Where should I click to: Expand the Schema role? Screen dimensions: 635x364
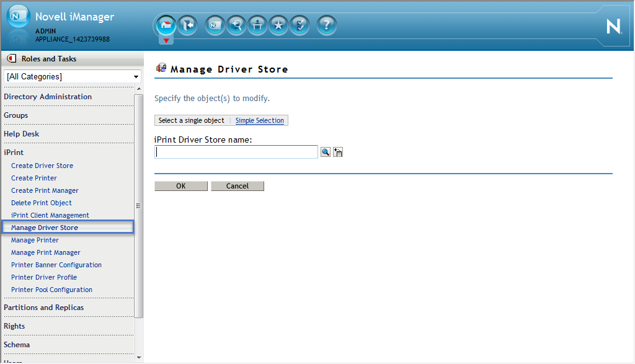17,345
